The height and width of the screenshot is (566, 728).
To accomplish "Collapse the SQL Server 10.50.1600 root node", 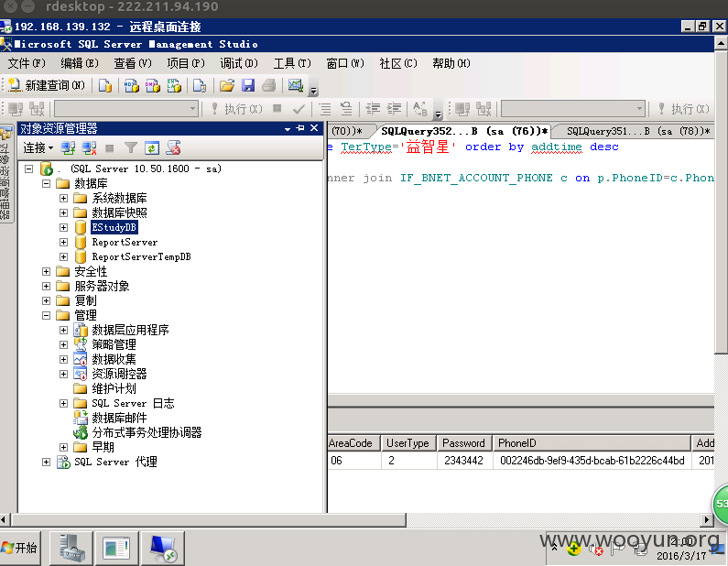I will (28, 169).
